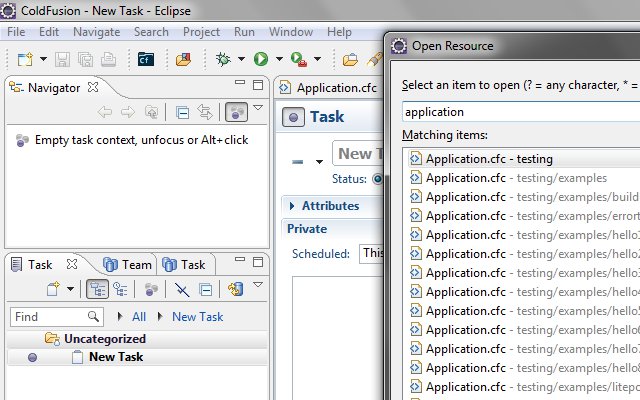This screenshot has width=640, height=400.
Task: Open the New wizard dropdown arrow
Action: click(x=43, y=60)
